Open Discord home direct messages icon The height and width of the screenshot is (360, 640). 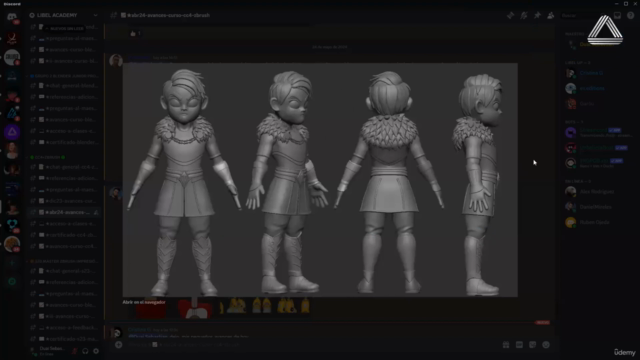12,17
